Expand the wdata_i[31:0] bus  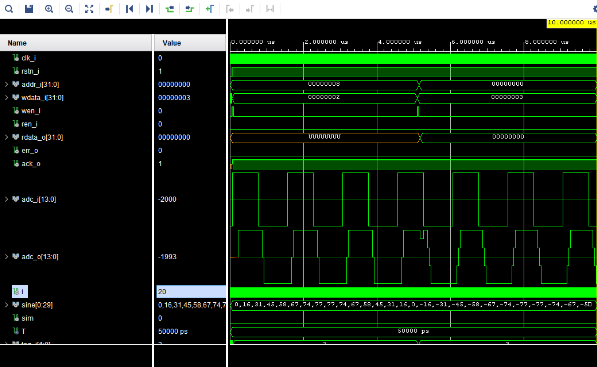point(6,97)
